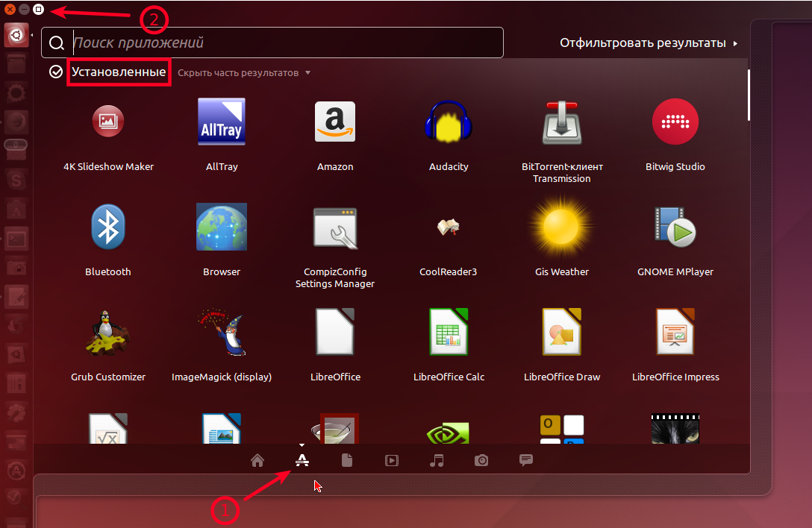Switch to Social messages lens
This screenshot has height=528, width=812.
(x=526, y=460)
